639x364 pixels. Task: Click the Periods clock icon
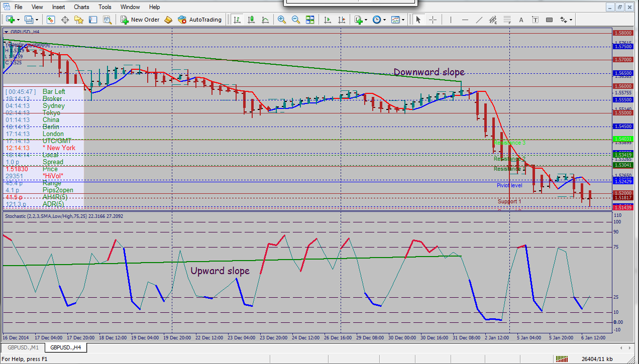pos(377,20)
